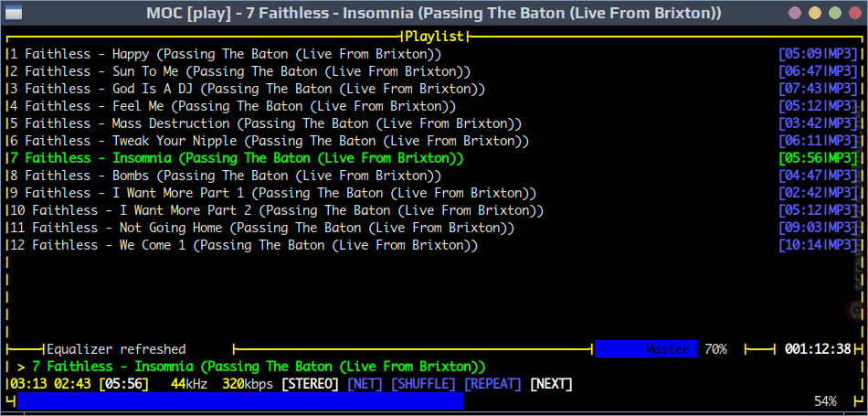Viewport: 868px width, 416px height.
Task: Click the 'Equalizer refreshed' status message
Action: pos(116,349)
